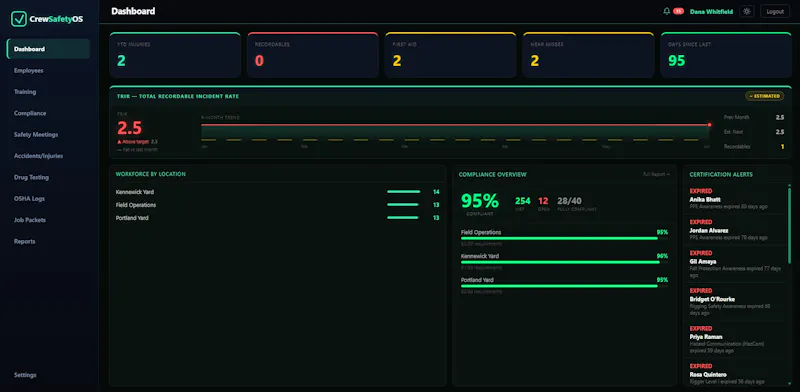Select the Kennewick Yard workforce row
Screen dimensions: 800x392
coord(278,192)
